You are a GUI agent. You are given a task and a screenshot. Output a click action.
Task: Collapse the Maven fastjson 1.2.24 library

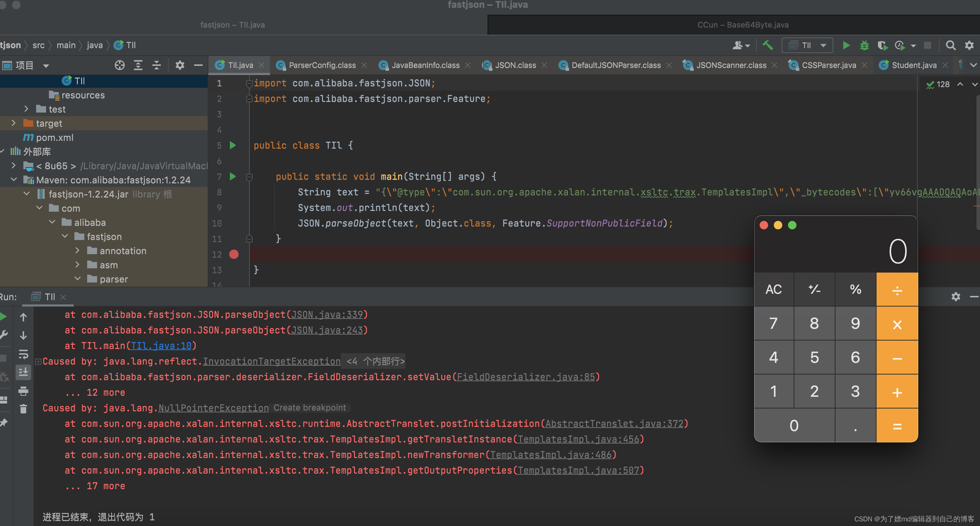13,180
